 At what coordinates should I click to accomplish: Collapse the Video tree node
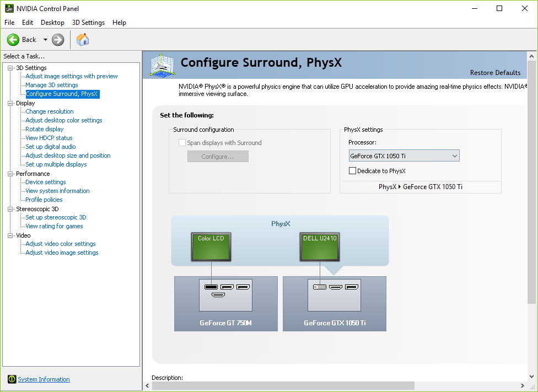pos(10,235)
